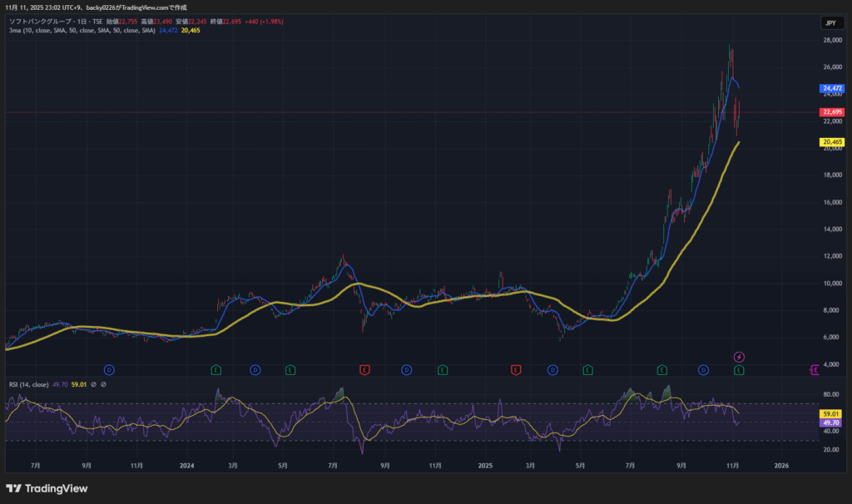Click the blue 24,472 moving average label
Screen dimensions: 852x504
pos(832,88)
